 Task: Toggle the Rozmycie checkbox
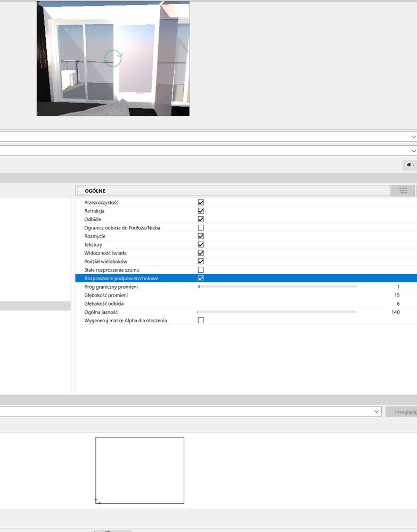coord(201,236)
